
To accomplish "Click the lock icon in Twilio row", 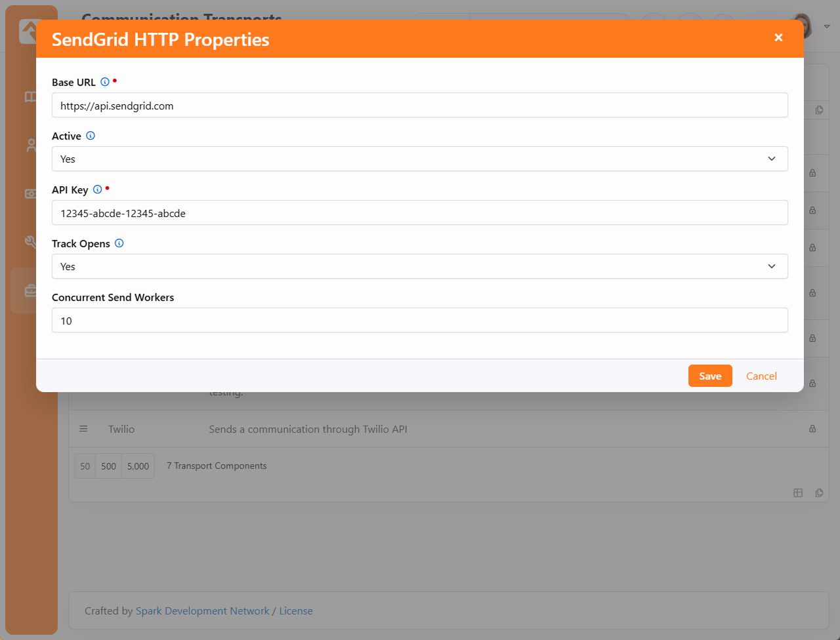I will coord(812,429).
